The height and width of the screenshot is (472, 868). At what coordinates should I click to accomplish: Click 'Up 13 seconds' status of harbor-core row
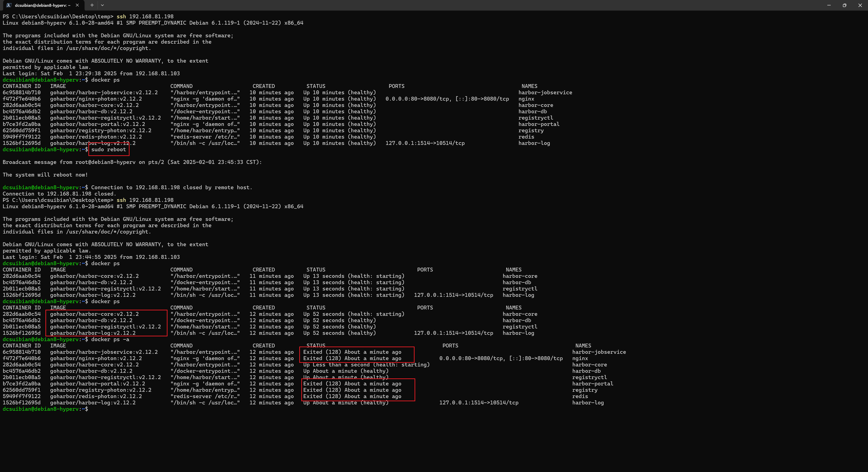(x=354, y=276)
